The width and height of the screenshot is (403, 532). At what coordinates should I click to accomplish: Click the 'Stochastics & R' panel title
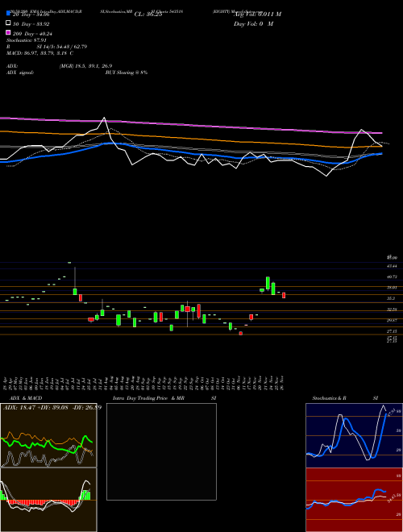pyautogui.click(x=330, y=398)
